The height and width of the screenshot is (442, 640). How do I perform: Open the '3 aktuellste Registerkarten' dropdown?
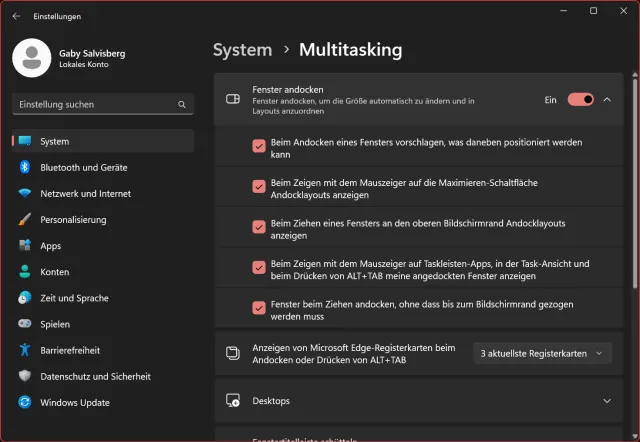click(x=541, y=353)
